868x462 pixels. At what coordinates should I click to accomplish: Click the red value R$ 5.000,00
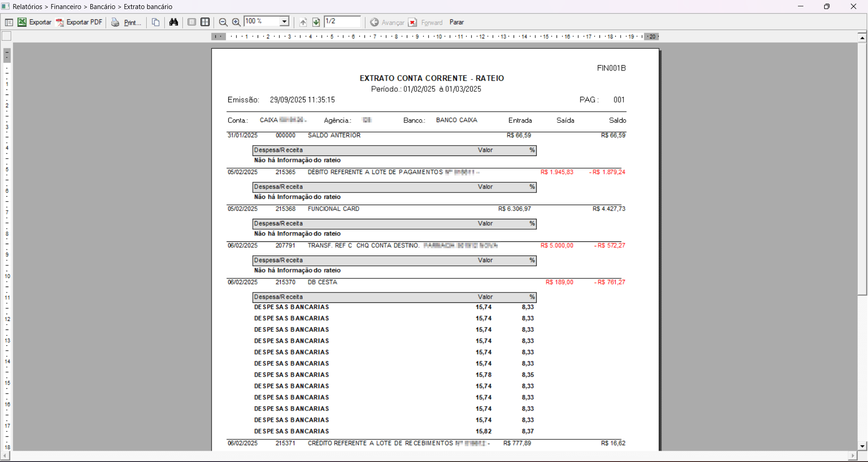(557, 245)
